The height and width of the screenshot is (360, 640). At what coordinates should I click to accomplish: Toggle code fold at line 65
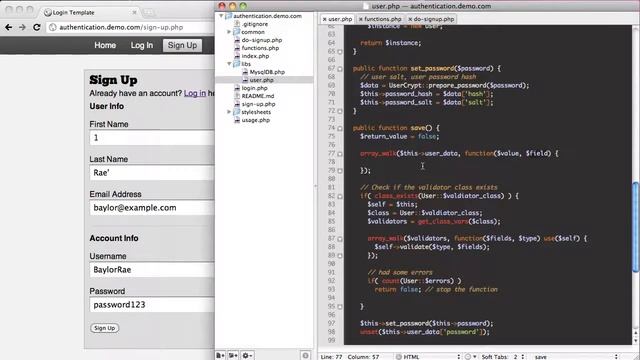click(340, 52)
